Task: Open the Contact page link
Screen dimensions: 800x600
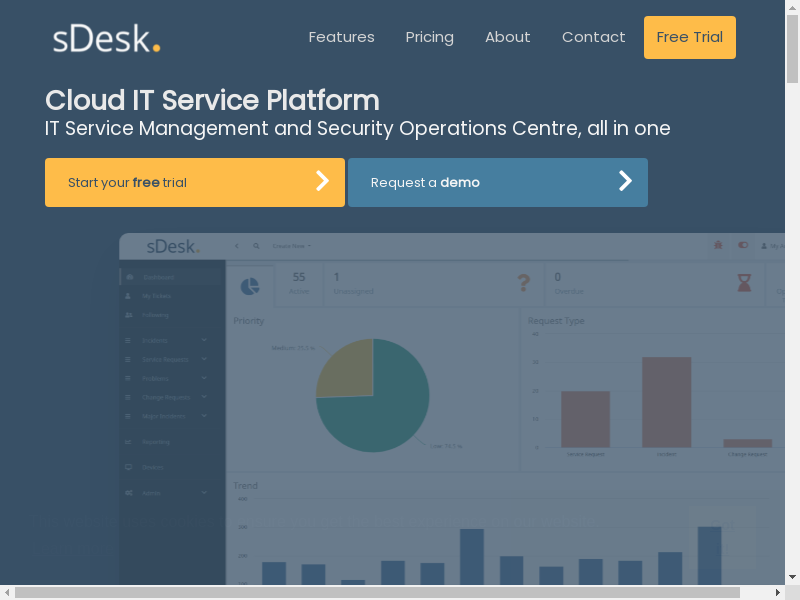Action: click(593, 37)
